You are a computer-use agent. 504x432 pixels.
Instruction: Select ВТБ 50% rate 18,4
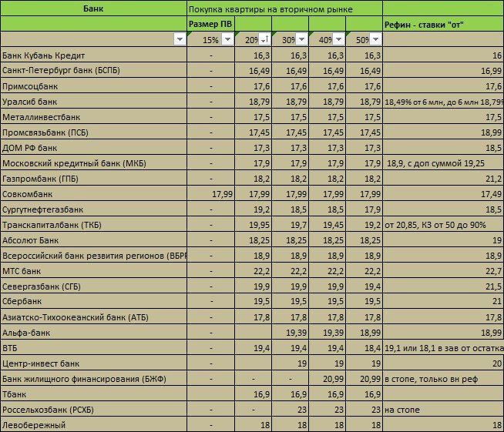(365, 348)
